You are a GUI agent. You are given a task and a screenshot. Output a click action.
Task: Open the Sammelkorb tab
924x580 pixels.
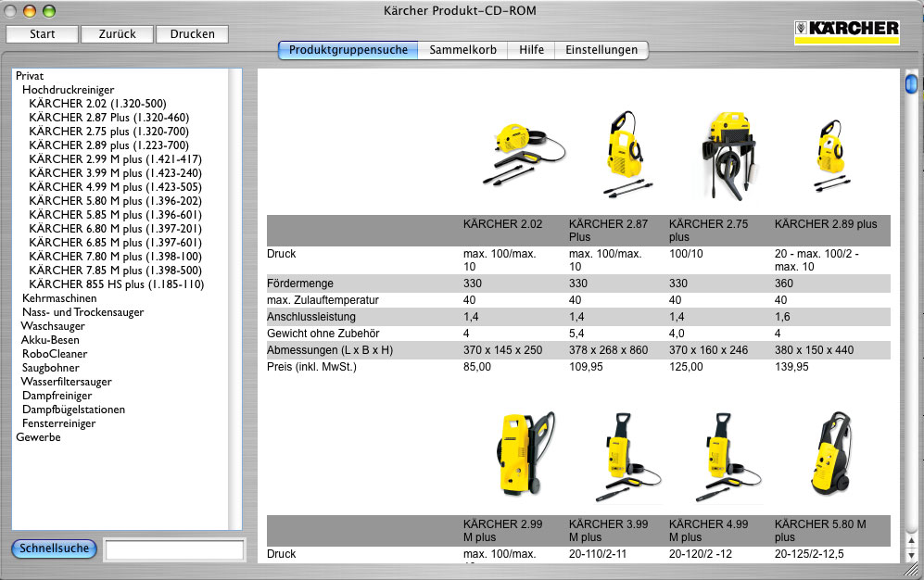point(462,50)
